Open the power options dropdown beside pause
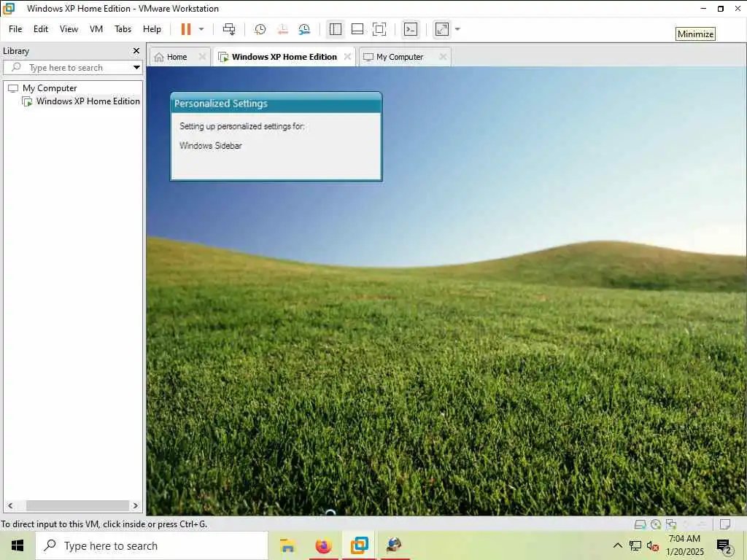The height and width of the screenshot is (560, 747). click(201, 29)
